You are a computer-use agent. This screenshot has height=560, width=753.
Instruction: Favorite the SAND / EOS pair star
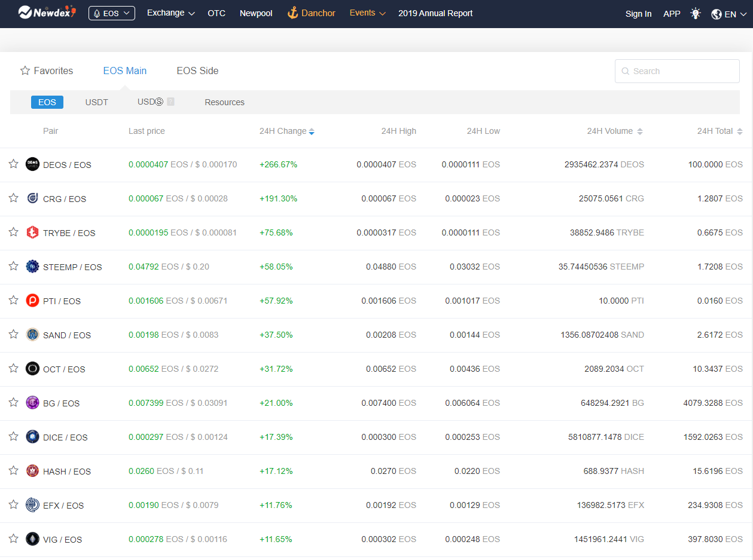13,334
